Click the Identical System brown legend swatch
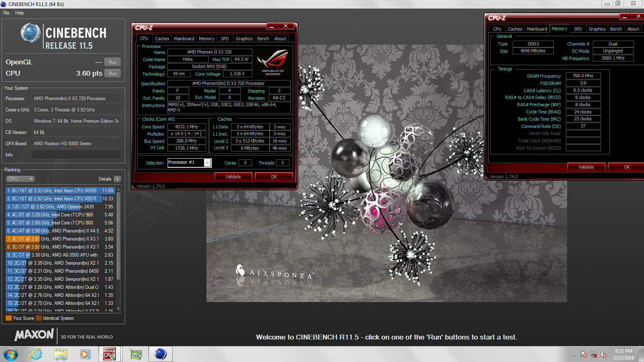This screenshot has height=362, width=644. [x=39, y=318]
